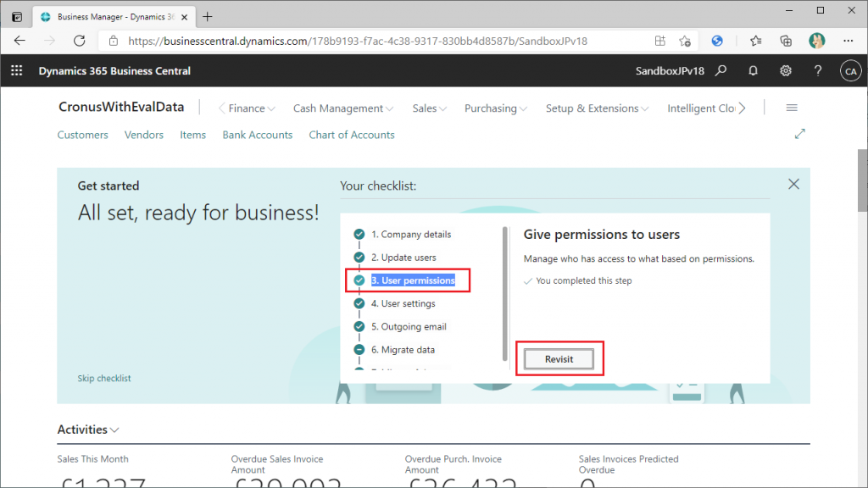
Task: Click the Dynamics 365 Business Central title
Action: 114,71
